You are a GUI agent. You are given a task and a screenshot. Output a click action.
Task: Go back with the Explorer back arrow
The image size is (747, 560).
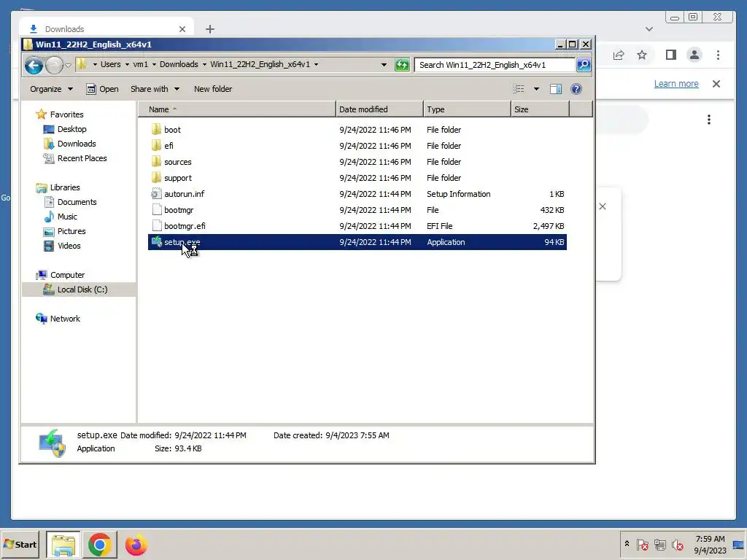tap(34, 65)
